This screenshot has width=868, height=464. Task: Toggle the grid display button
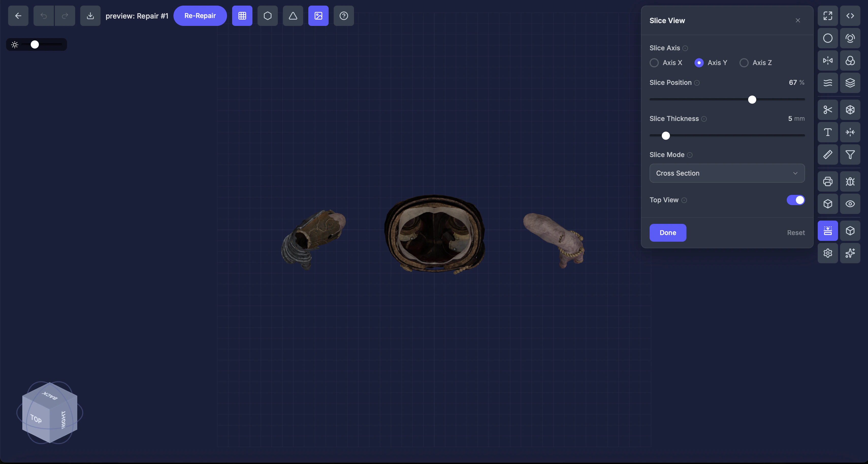click(242, 16)
